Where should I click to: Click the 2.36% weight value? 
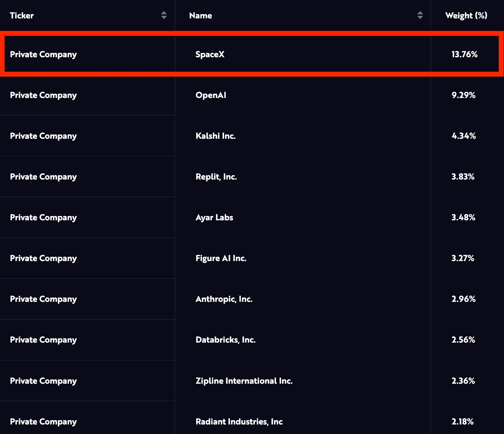[463, 381]
